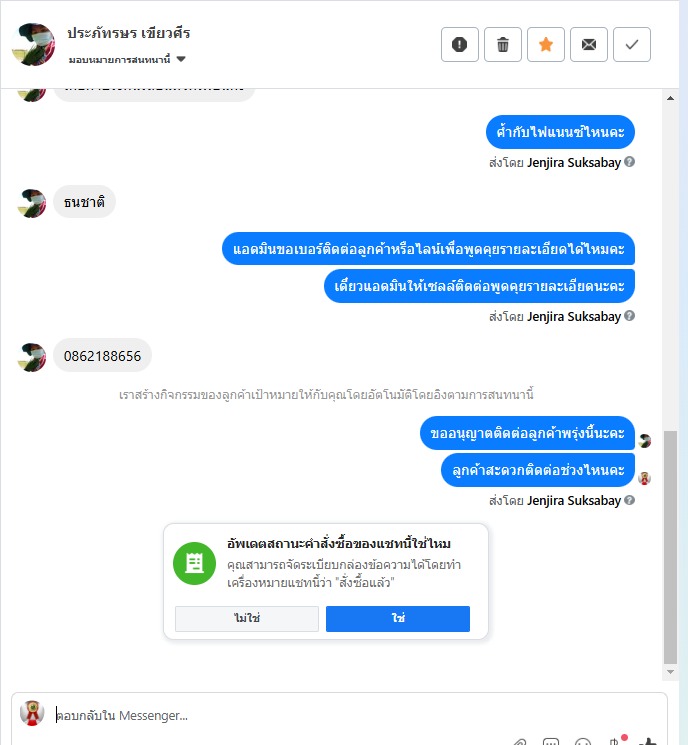Mark conversation done with checkmark button
The height and width of the screenshot is (745, 688).
pyautogui.click(x=631, y=45)
